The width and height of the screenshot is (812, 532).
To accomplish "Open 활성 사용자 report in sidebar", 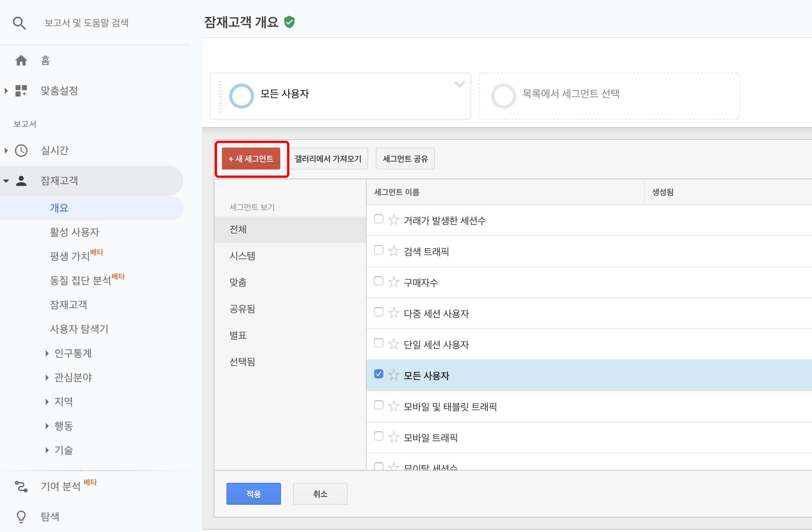I will [75, 232].
